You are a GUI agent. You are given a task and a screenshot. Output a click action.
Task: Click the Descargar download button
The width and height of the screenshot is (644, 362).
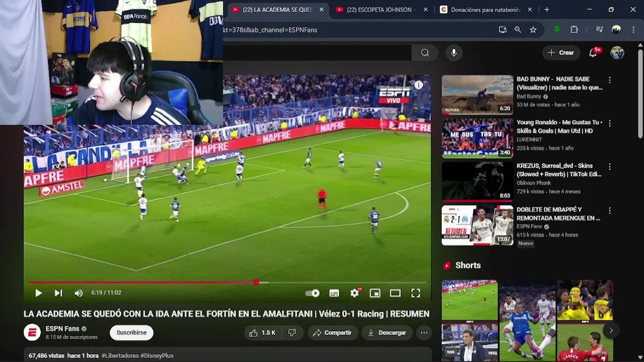[387, 333]
